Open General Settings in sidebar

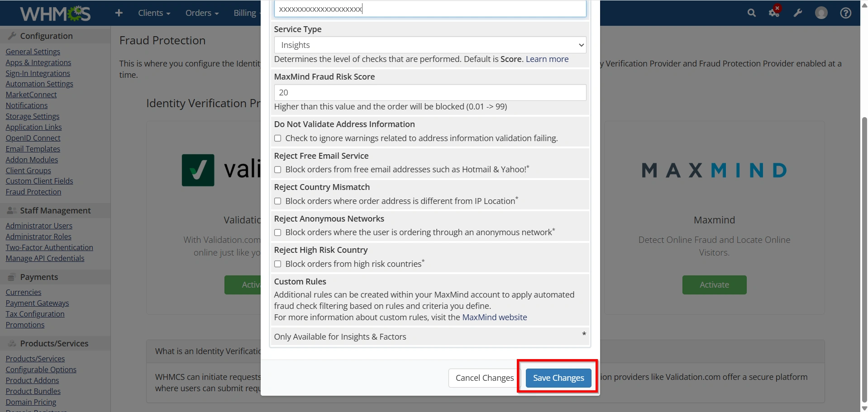click(x=33, y=52)
